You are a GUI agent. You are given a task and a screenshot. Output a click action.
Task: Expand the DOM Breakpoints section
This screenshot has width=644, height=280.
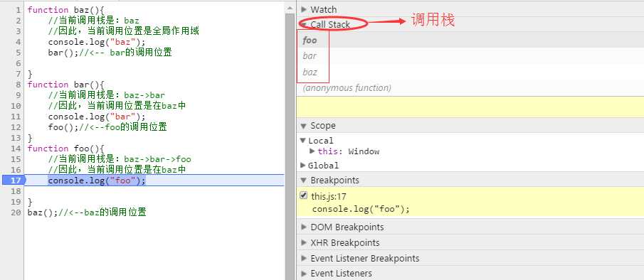coord(304,227)
